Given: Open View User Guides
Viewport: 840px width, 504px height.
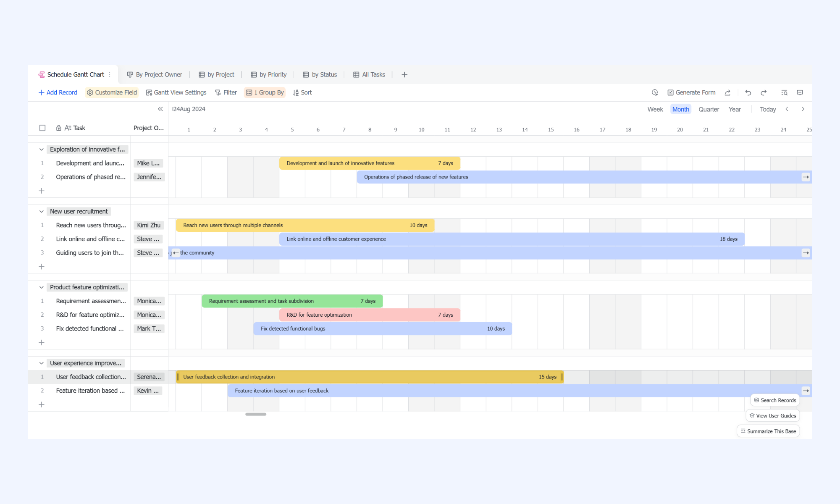Looking at the screenshot, I should point(773,416).
